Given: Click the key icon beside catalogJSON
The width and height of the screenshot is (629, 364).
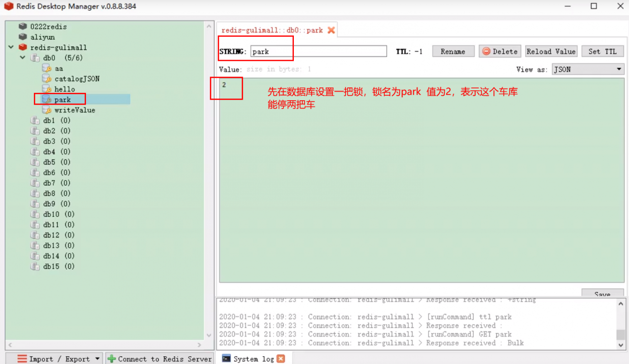Looking at the screenshot, I should click(x=47, y=79).
